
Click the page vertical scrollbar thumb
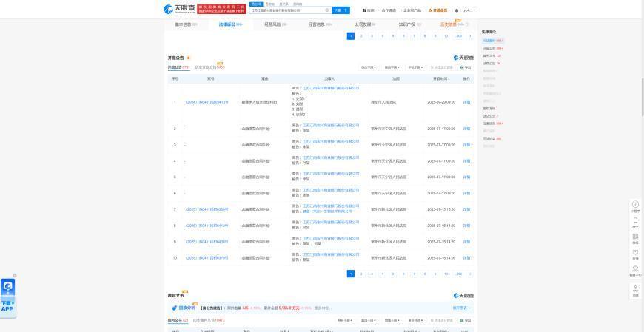click(x=642, y=96)
